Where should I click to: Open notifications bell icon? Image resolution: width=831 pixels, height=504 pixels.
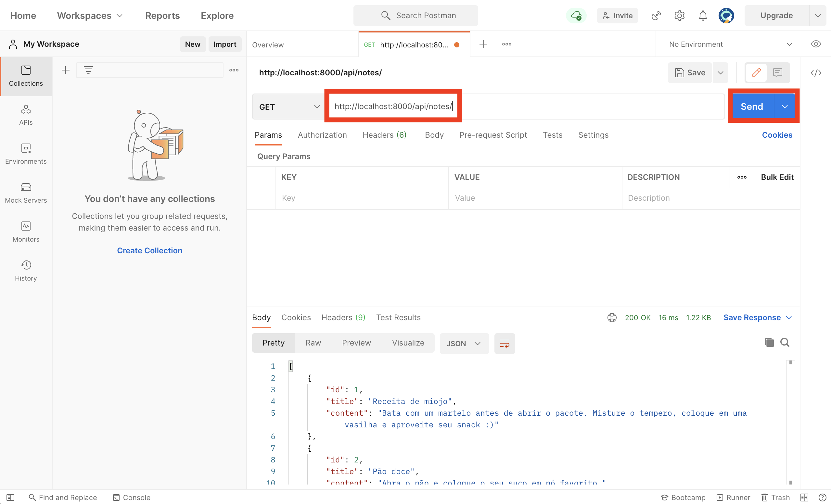coord(702,16)
